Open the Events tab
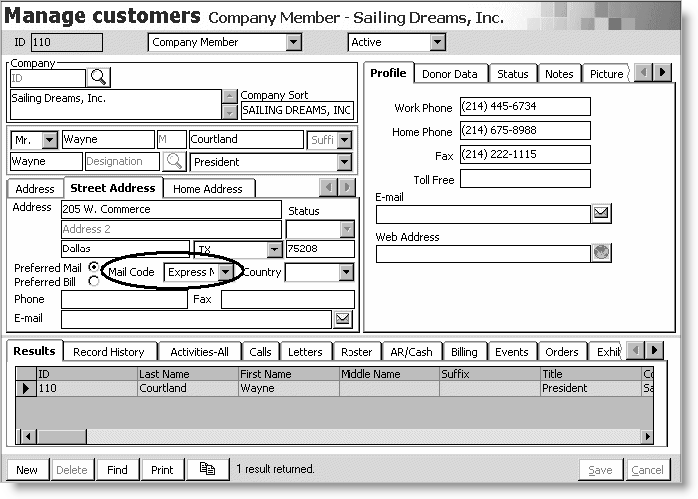Screen dimensions: 698x499 tap(511, 352)
